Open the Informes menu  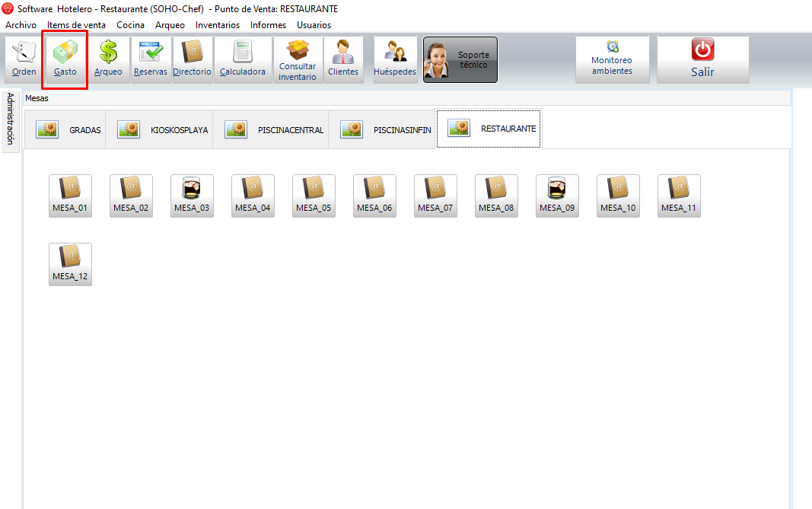(x=268, y=25)
